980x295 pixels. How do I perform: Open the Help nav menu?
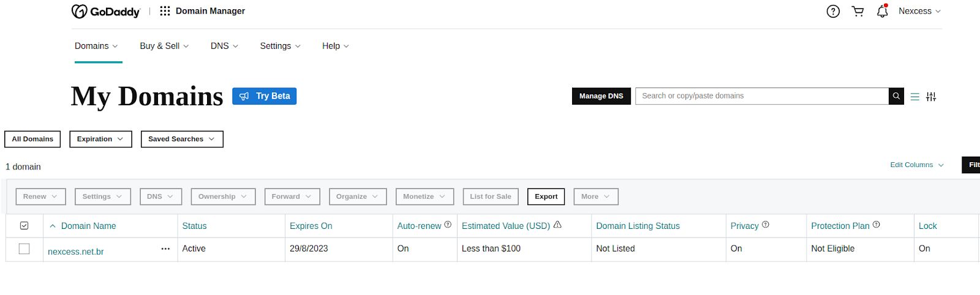click(336, 46)
